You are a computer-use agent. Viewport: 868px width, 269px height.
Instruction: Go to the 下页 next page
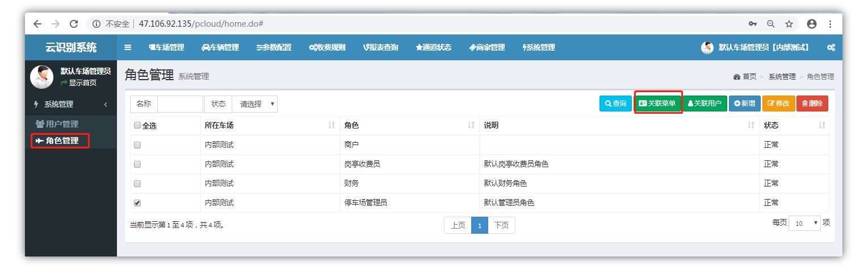point(501,225)
